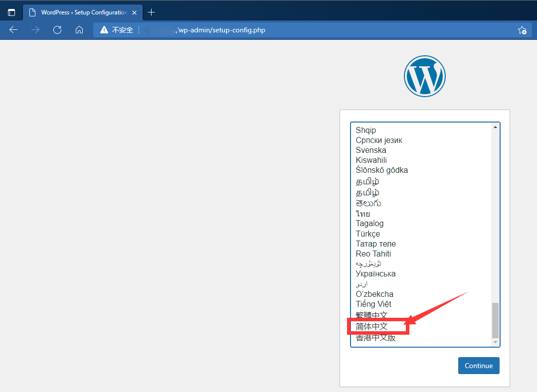Click the language list scroll down arrow
The image size is (537, 392).
pyautogui.click(x=495, y=342)
